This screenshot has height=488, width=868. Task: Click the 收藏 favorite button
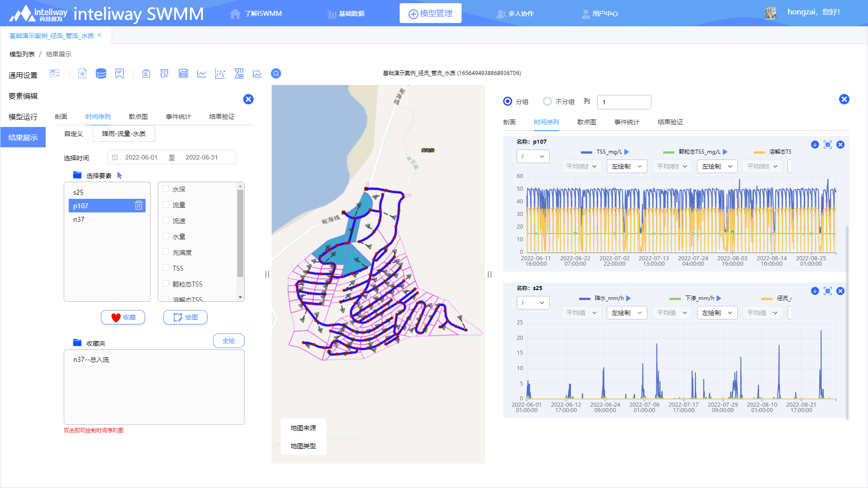tap(123, 317)
